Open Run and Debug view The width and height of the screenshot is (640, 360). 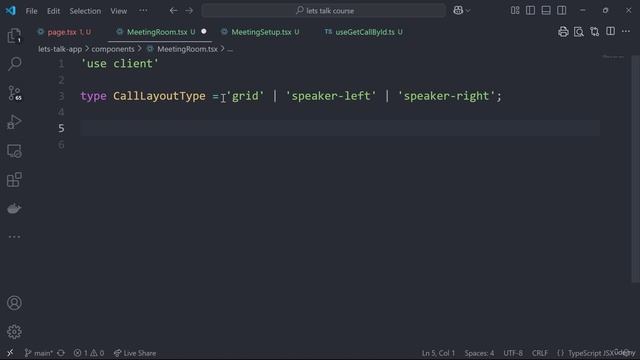(14, 122)
